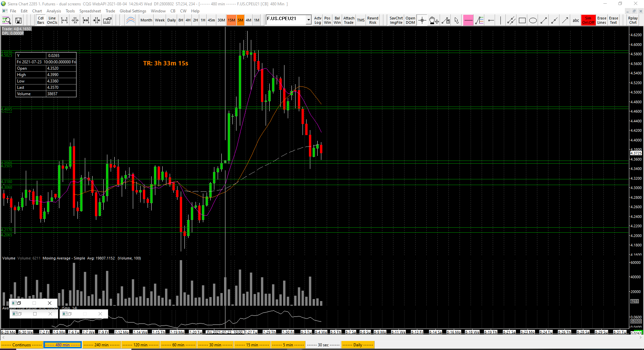Click the chart studies wave-lines icon
Viewport: 644px width, 350px height.
tap(130, 20)
